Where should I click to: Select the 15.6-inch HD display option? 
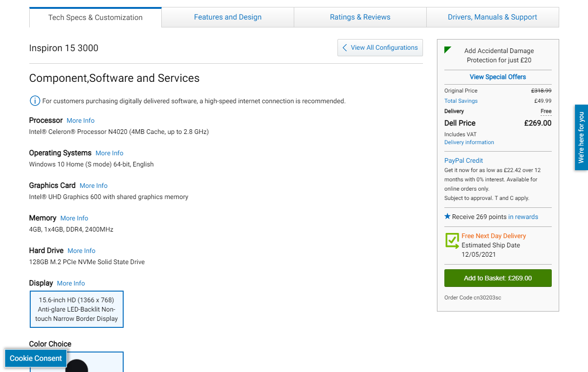[77, 309]
